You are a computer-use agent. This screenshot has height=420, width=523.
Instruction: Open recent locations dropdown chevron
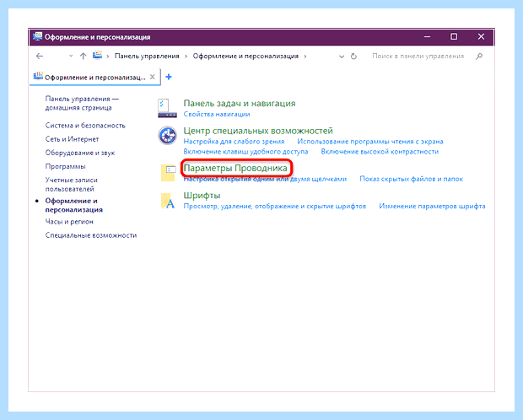coord(71,56)
